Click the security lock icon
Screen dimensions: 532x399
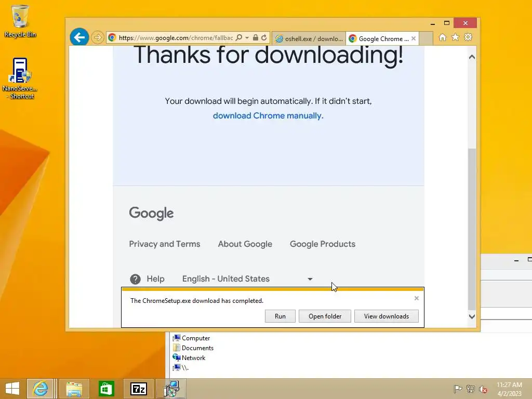pos(256,37)
